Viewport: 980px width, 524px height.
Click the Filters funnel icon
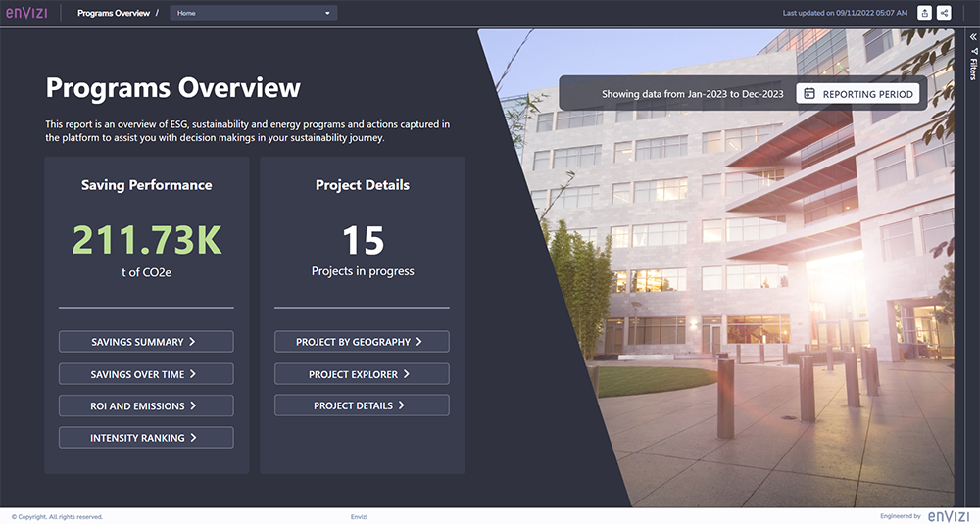(x=973, y=52)
